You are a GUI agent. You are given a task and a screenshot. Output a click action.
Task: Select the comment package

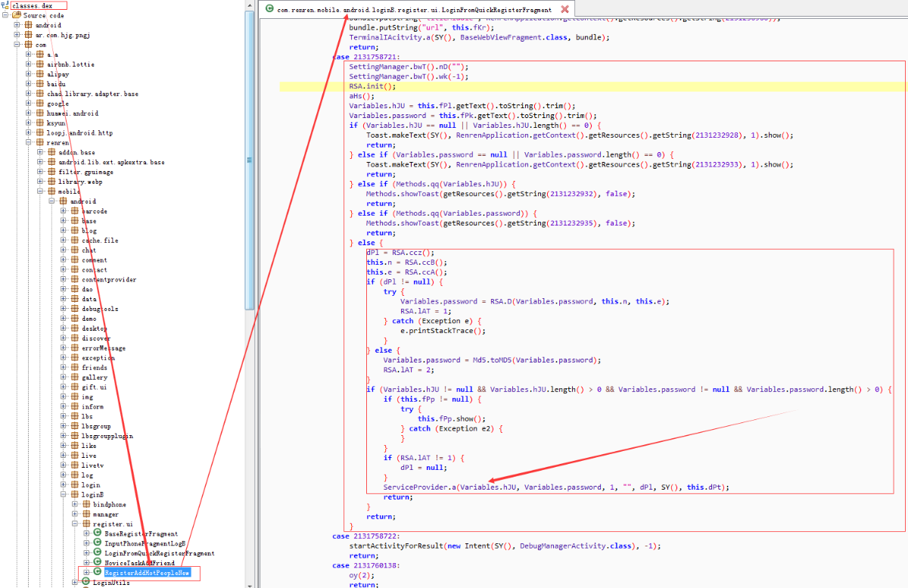pyautogui.click(x=95, y=260)
